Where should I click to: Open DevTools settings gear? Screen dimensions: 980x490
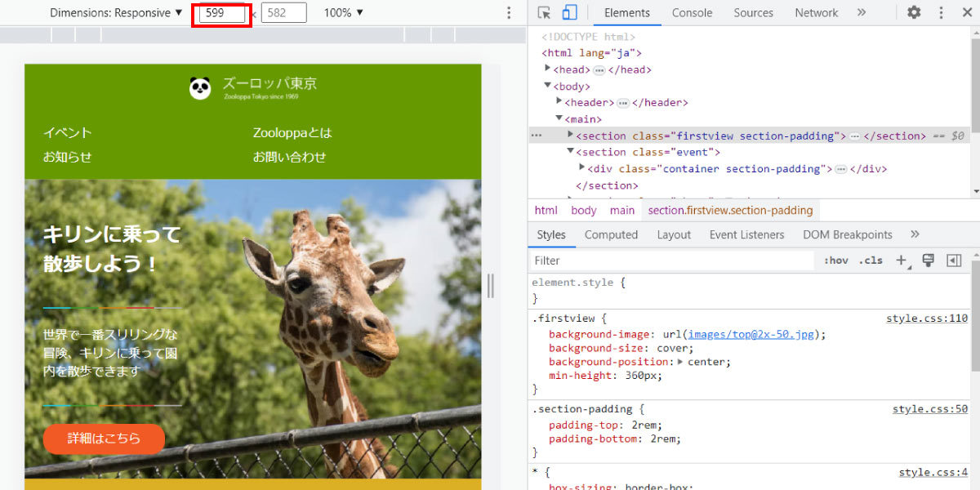tap(914, 12)
